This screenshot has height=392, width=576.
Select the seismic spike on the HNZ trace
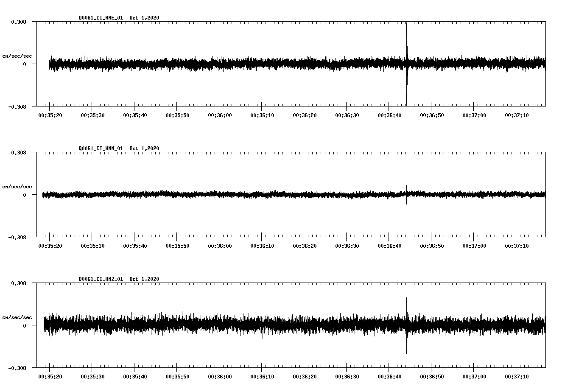click(x=407, y=325)
